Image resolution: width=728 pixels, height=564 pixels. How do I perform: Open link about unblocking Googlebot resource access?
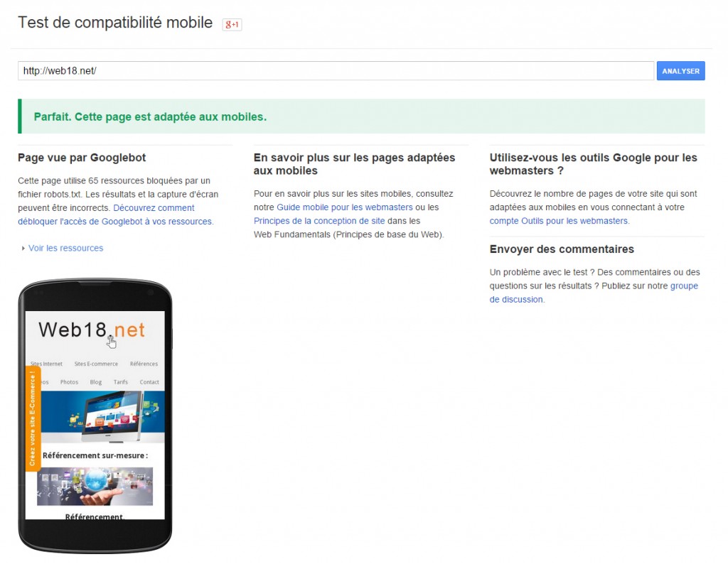click(x=116, y=215)
